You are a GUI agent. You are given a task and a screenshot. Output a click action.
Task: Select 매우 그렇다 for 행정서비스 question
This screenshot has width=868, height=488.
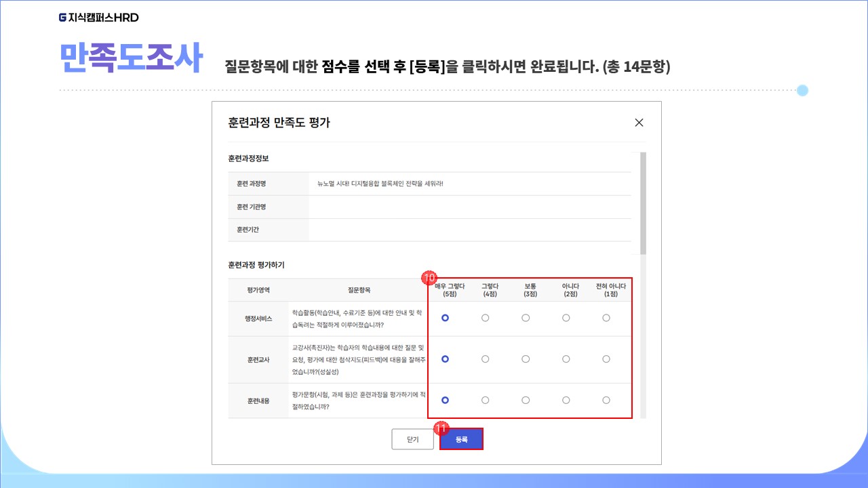(x=445, y=318)
